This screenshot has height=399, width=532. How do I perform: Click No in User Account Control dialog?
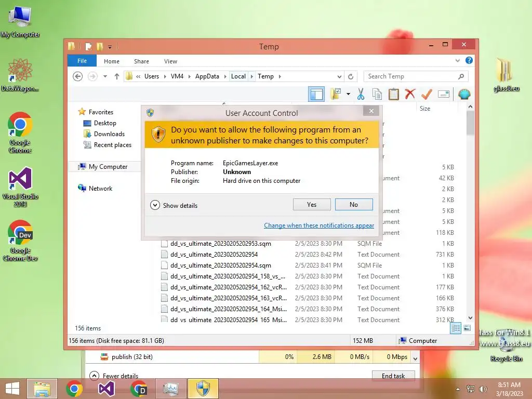click(x=353, y=205)
